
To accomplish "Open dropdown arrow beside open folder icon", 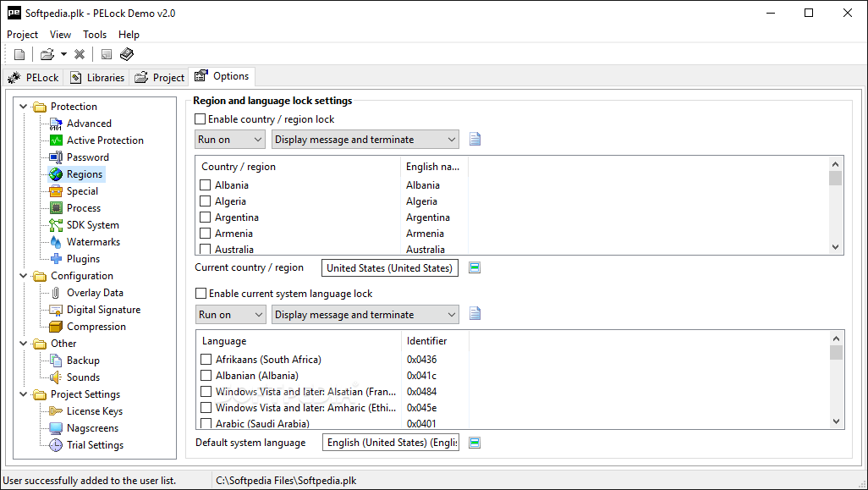I will click(63, 54).
